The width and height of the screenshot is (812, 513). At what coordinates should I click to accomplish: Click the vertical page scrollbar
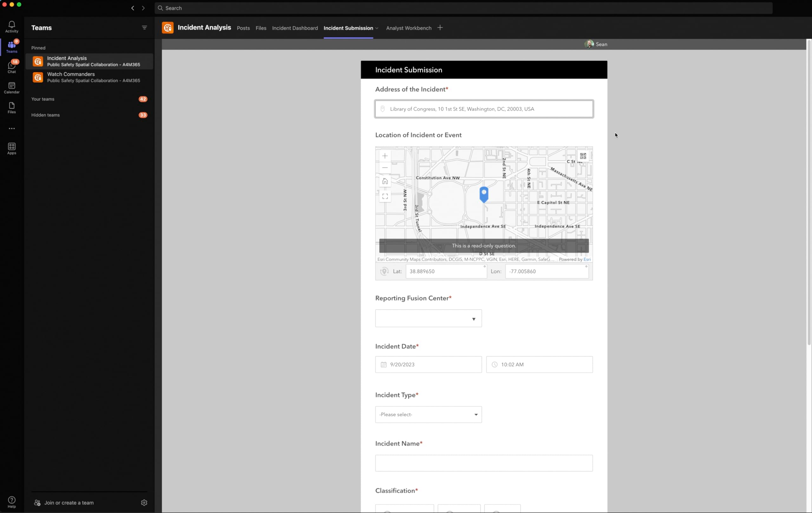pos(809,192)
